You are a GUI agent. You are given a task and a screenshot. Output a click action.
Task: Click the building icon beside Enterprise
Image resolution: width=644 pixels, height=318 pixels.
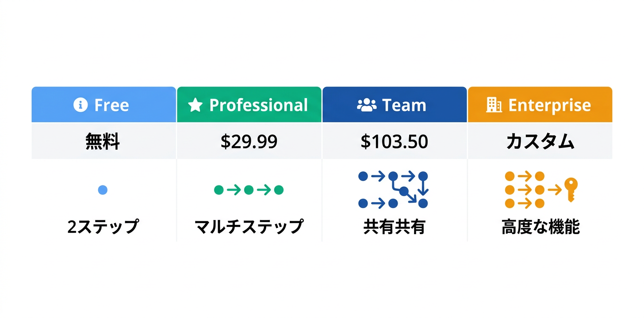[x=494, y=105]
